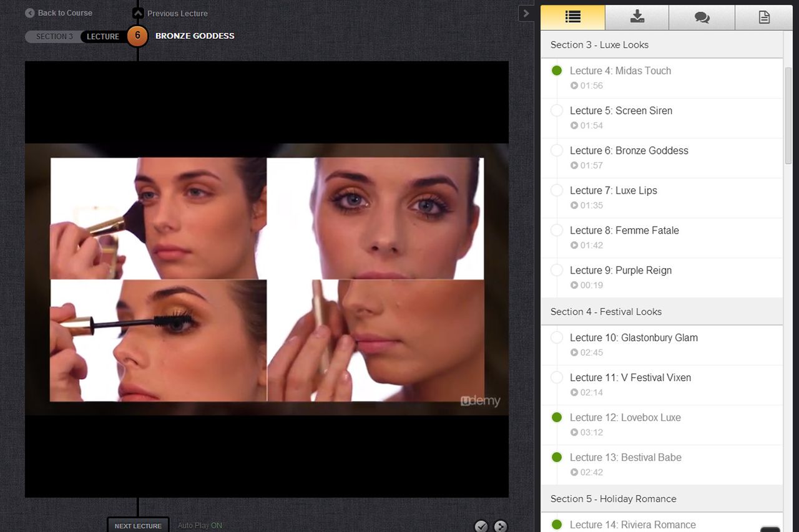The height and width of the screenshot is (532, 799).
Task: Toggle completion circle for Lovebox Luxe
Action: (557, 417)
